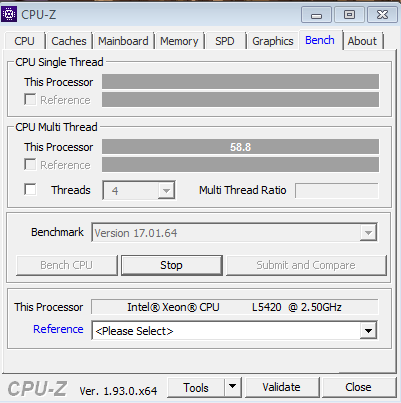Click the CPU-Z app icon in title bar
Screen dimensions: 401x403
[x=9, y=14]
